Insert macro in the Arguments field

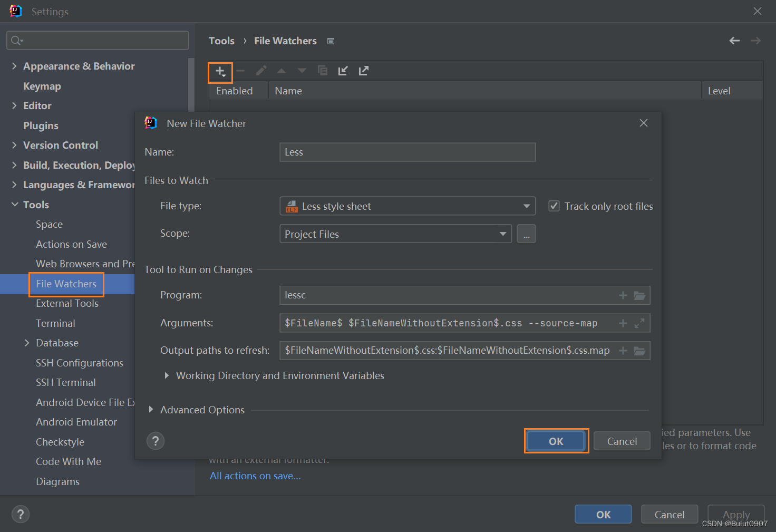click(623, 323)
